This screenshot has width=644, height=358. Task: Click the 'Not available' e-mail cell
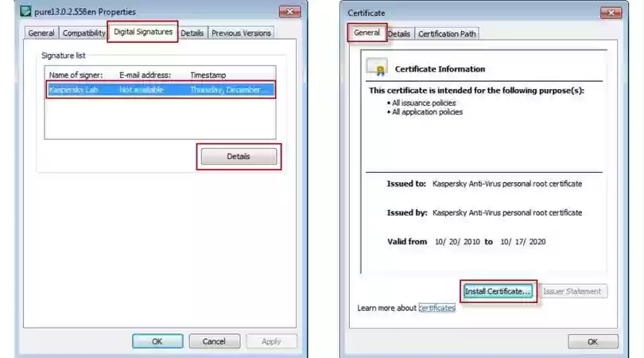142,90
